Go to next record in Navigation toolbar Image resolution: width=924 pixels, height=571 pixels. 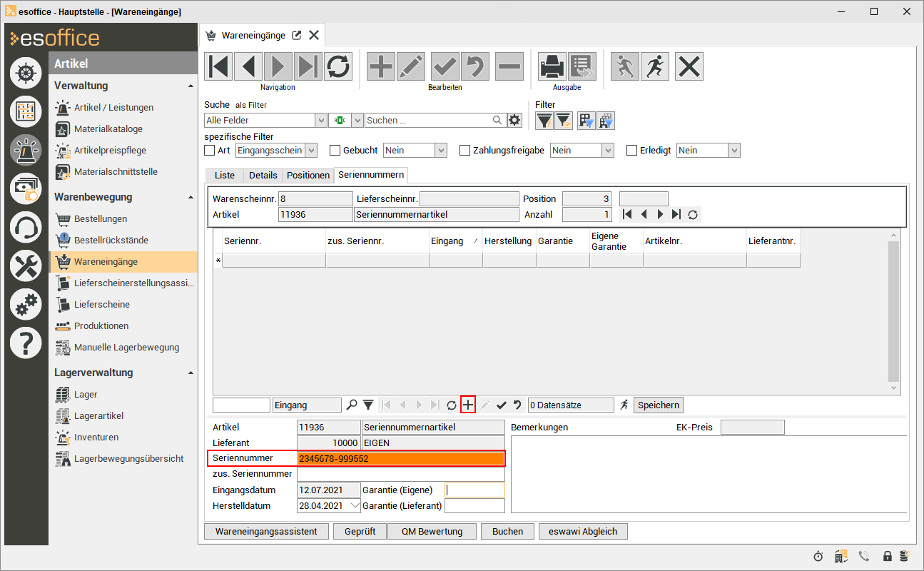click(x=278, y=66)
